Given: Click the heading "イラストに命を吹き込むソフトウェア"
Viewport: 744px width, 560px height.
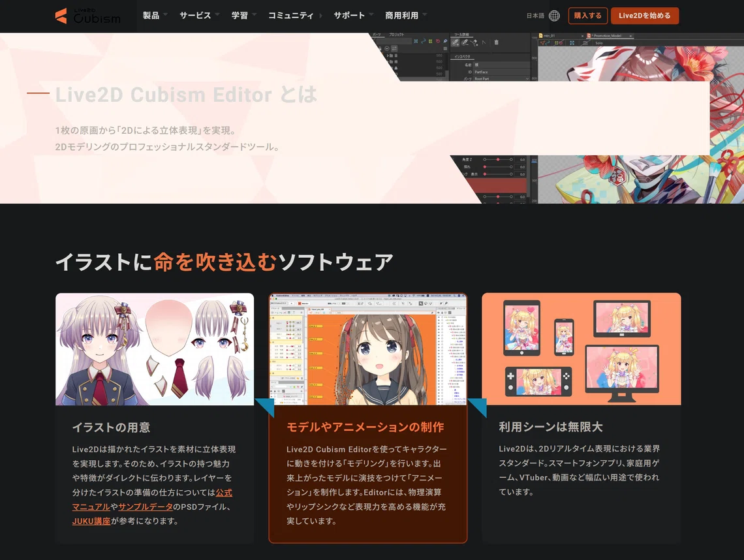Looking at the screenshot, I should point(225,262).
